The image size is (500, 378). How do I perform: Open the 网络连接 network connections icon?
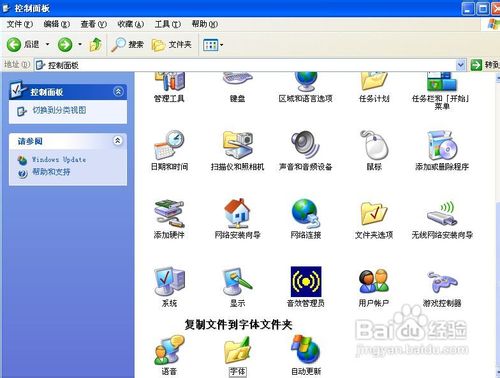[306, 214]
